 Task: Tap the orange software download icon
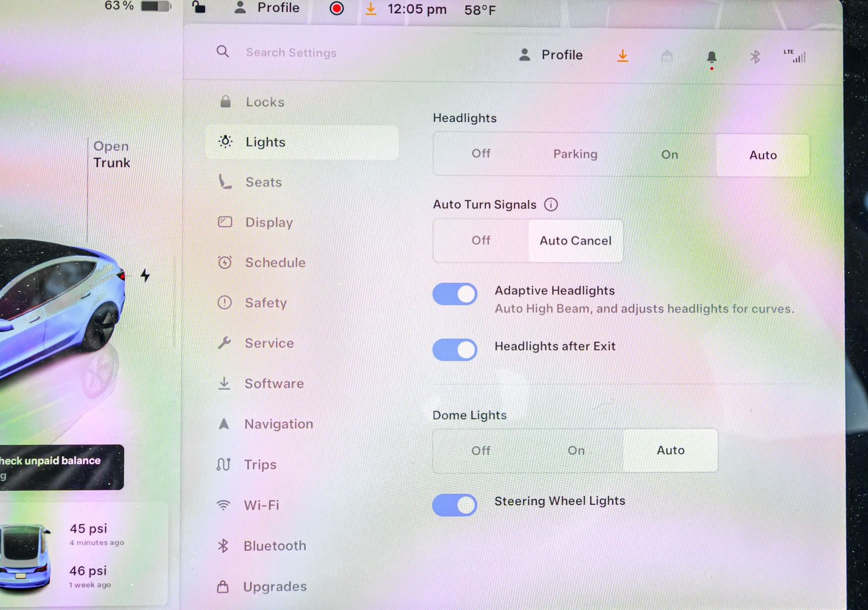point(623,56)
